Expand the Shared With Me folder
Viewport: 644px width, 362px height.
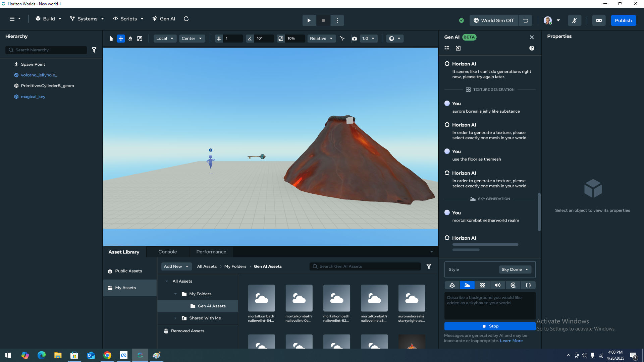[x=175, y=318]
